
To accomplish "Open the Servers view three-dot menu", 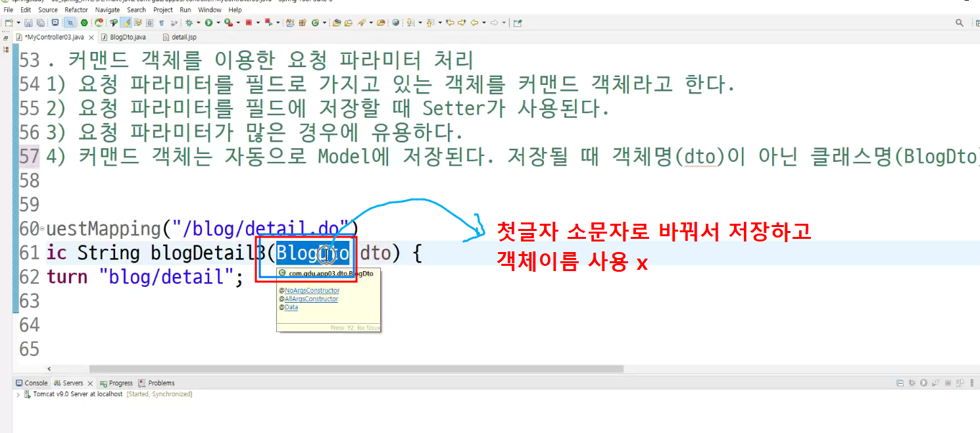I will coord(971,383).
